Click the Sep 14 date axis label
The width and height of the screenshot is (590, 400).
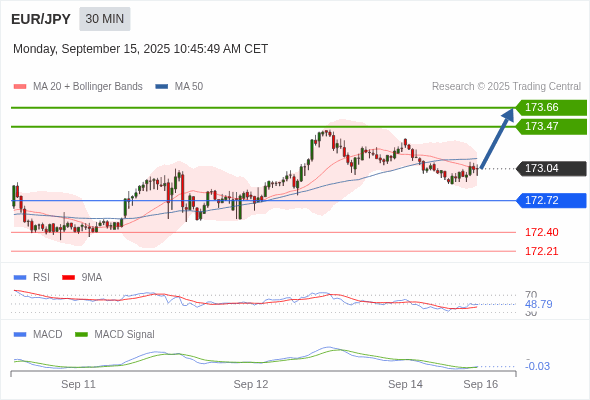point(405,384)
